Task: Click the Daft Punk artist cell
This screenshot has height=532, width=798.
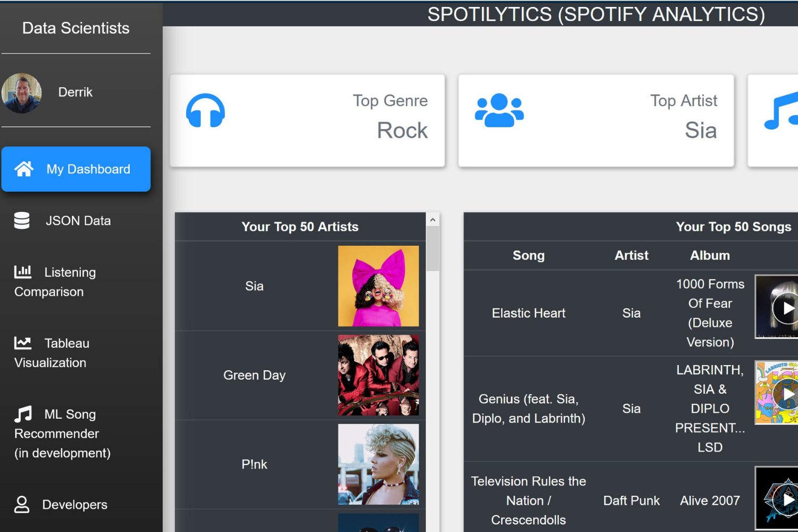Action: pyautogui.click(x=631, y=501)
